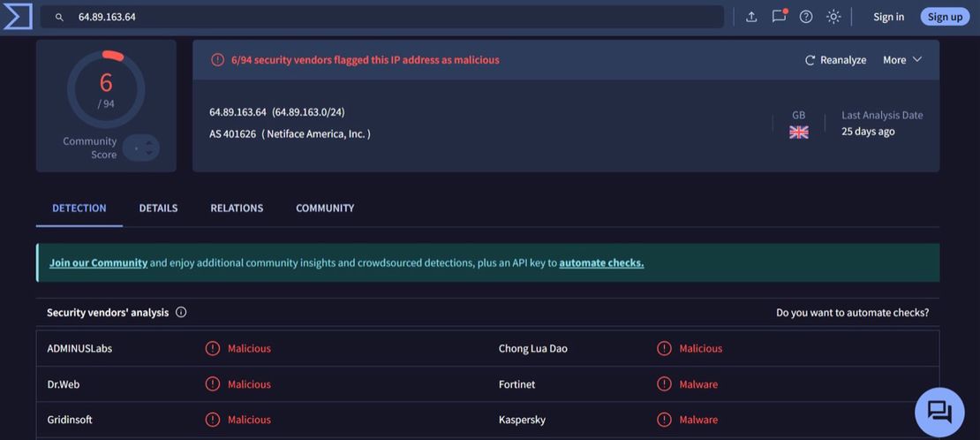Click the Chong Lua Dao vendor name
980x440 pixels.
(533, 348)
